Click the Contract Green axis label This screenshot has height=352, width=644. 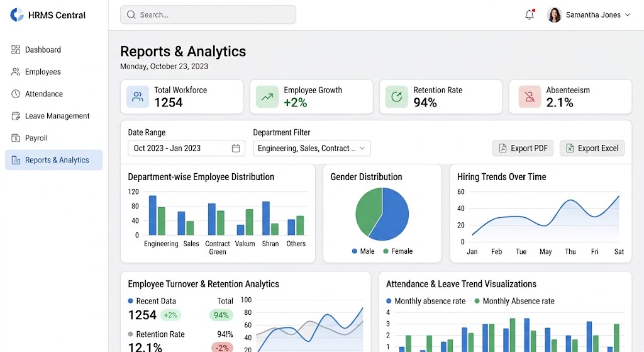[217, 248]
